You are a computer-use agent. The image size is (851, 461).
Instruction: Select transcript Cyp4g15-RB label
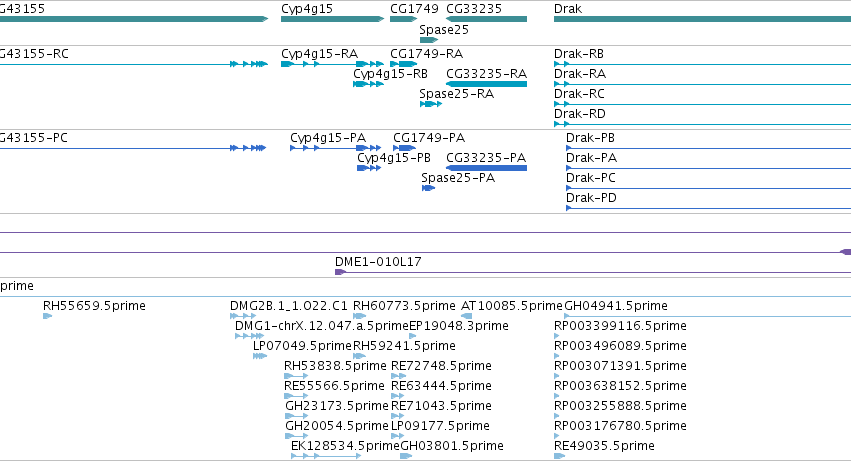390,74
